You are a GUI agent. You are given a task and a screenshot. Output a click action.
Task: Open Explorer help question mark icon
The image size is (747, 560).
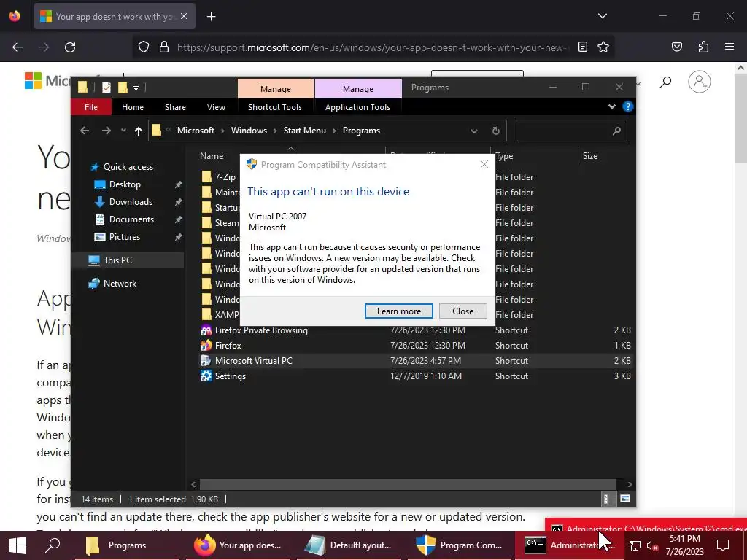pos(628,106)
